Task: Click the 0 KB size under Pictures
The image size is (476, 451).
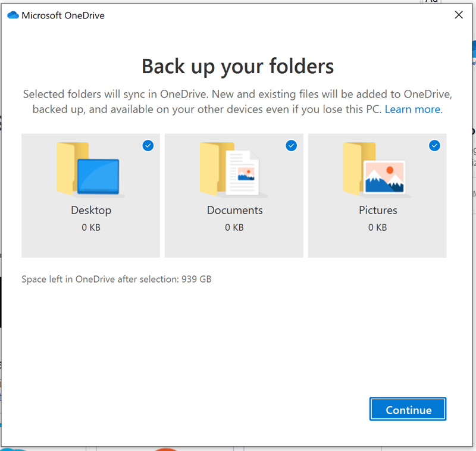Action: 377,227
